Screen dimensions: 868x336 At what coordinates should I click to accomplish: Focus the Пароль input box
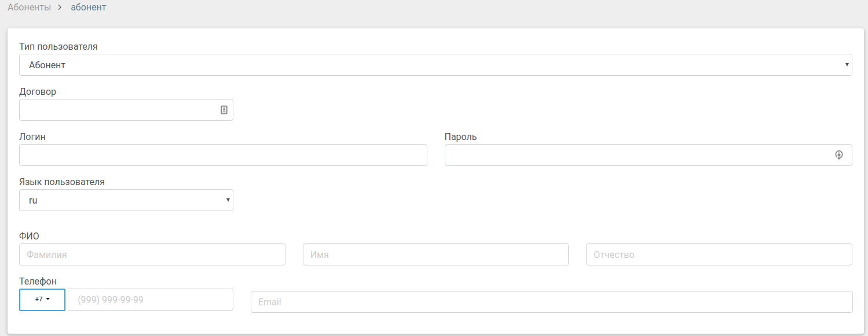[637, 155]
